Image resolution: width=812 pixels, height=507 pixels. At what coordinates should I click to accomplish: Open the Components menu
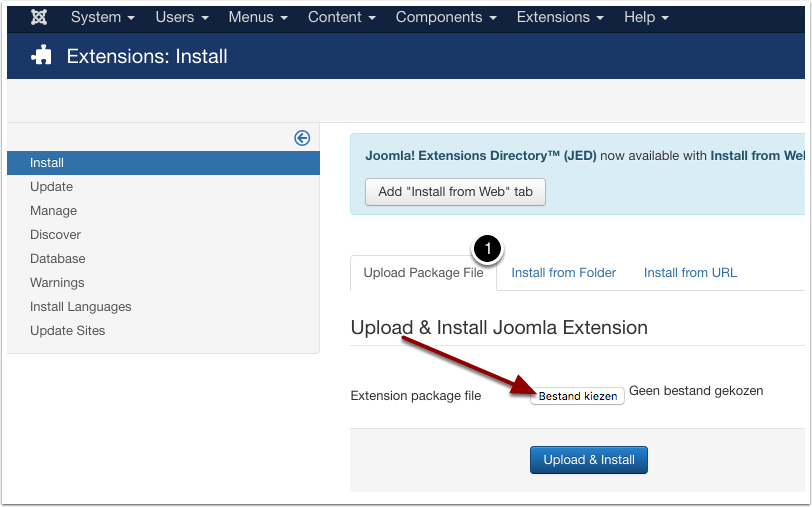coord(446,17)
